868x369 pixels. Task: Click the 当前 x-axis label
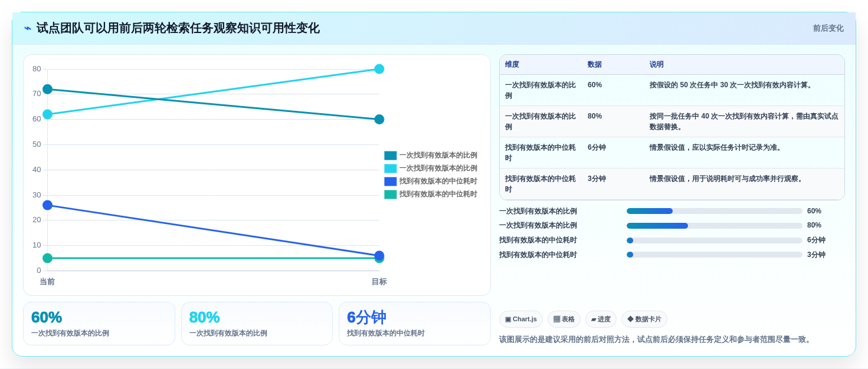[x=47, y=282]
